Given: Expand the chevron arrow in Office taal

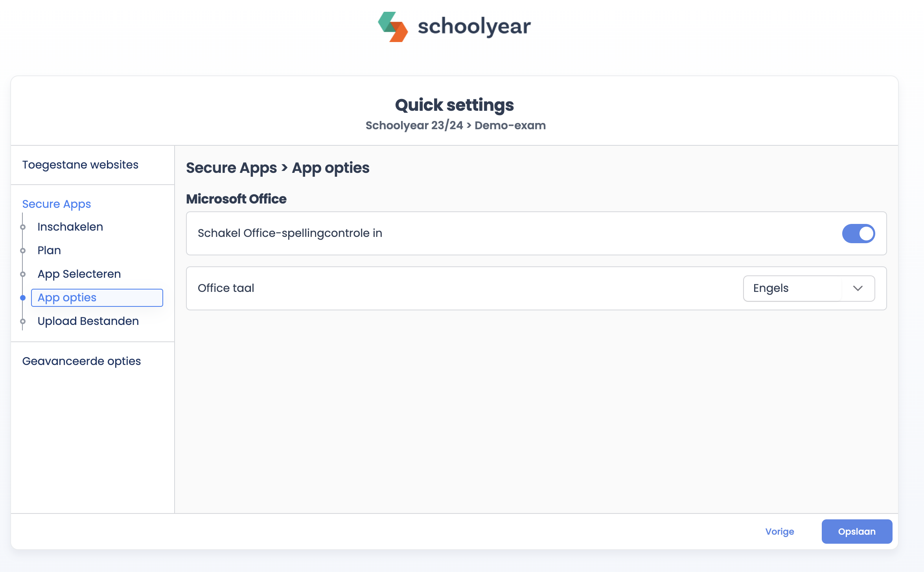Looking at the screenshot, I should [x=858, y=288].
